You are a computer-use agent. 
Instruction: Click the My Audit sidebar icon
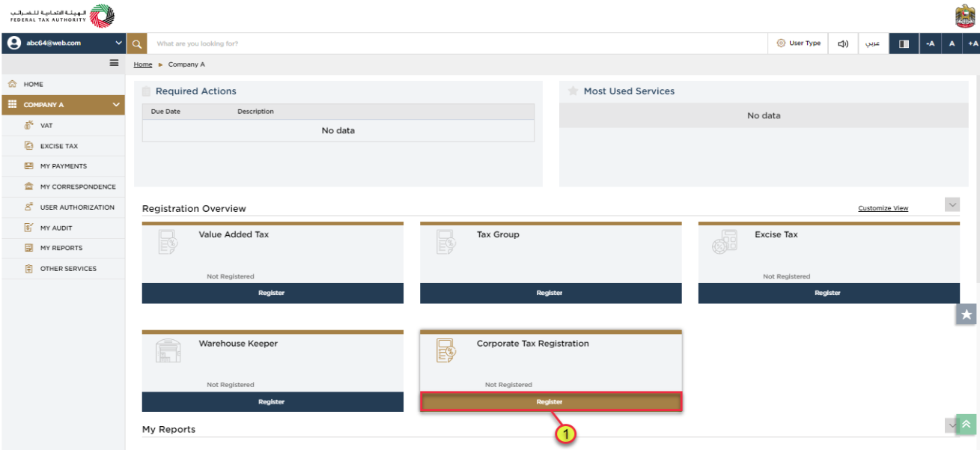tap(29, 228)
